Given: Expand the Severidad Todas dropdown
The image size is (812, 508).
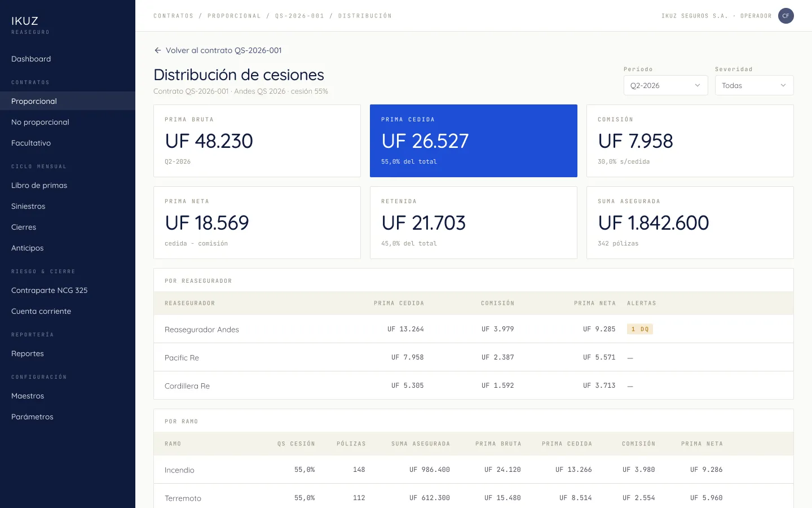Looking at the screenshot, I should pos(754,85).
